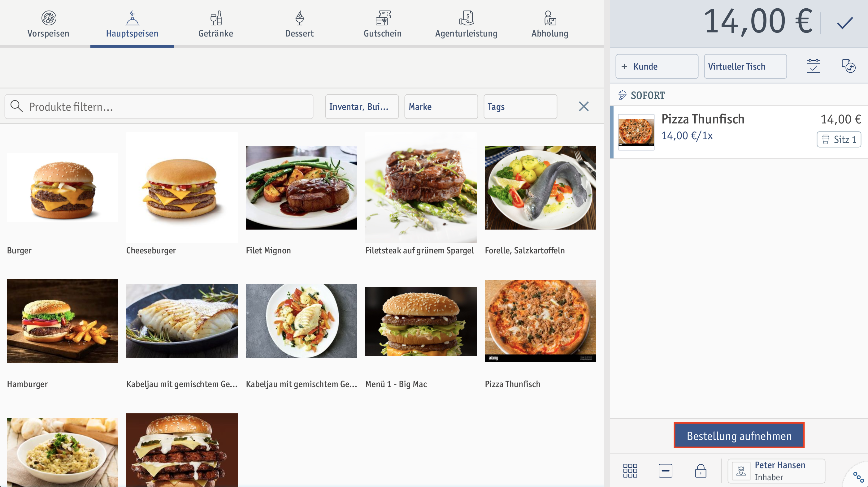
Task: Go to the Gutschein tab
Action: click(x=383, y=24)
